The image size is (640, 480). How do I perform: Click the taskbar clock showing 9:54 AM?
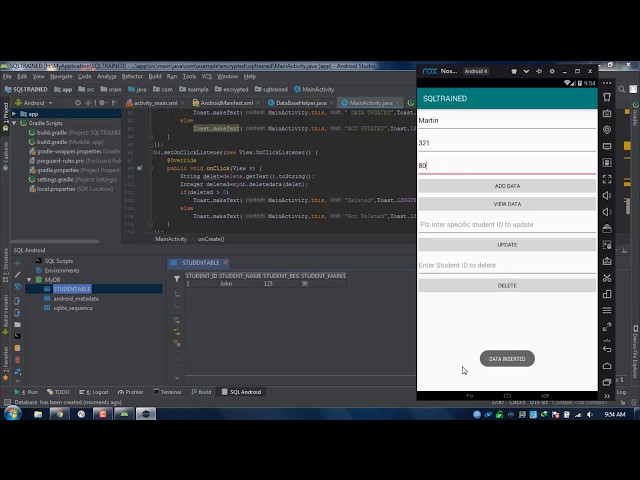pos(615,414)
